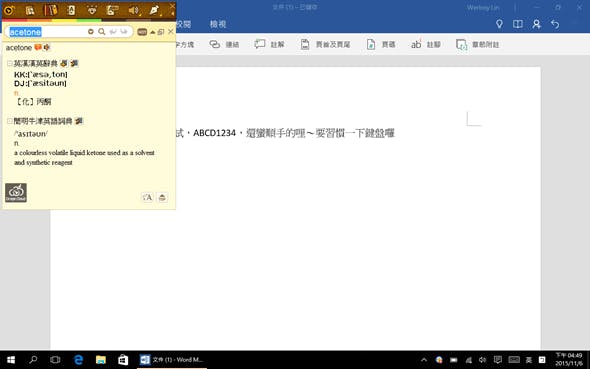Collapse the Concise Oxford dictionary section
This screenshot has height=369, width=590.
[x=10, y=121]
